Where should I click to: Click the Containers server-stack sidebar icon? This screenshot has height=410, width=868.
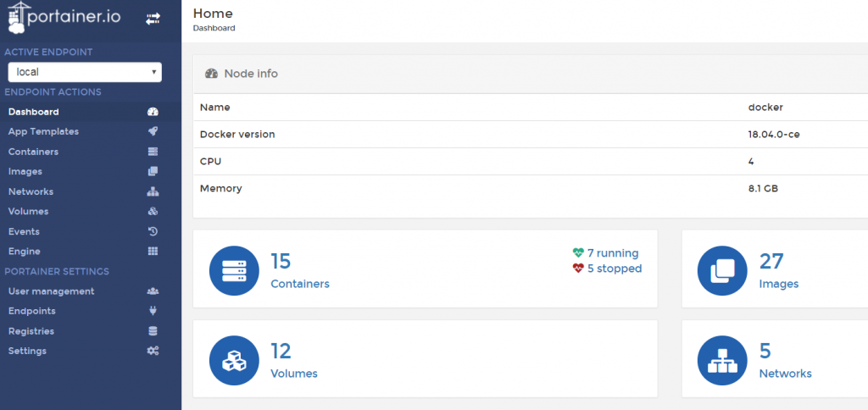pyautogui.click(x=153, y=152)
